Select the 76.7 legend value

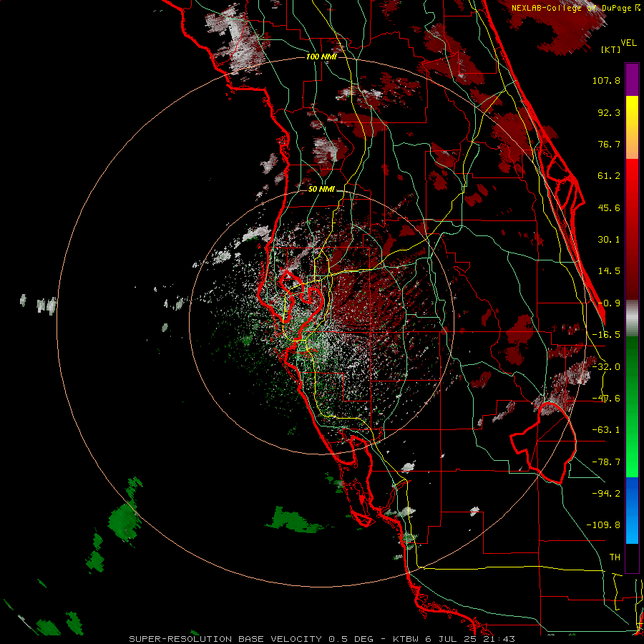point(609,144)
